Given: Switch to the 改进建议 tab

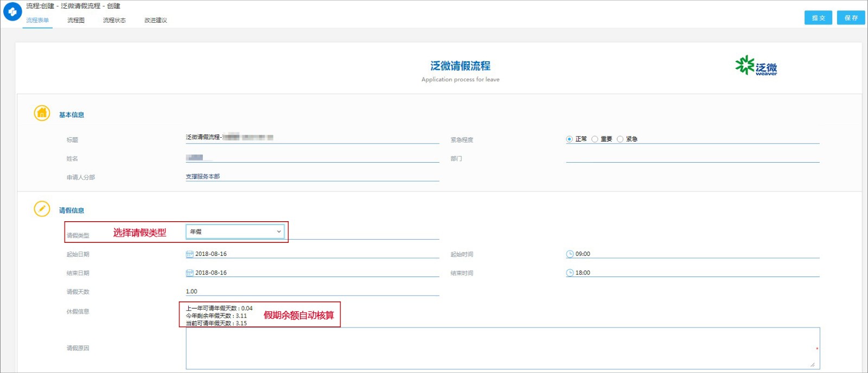Looking at the screenshot, I should pyautogui.click(x=156, y=20).
